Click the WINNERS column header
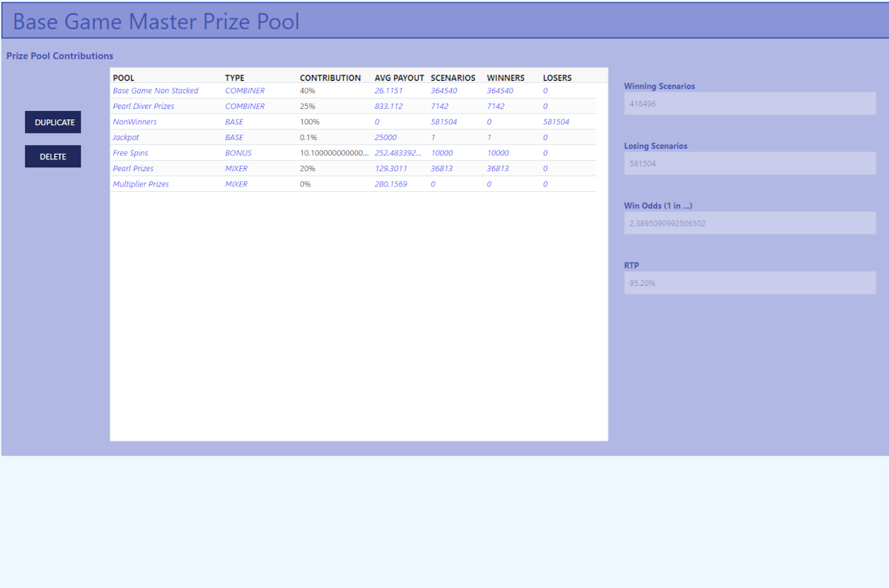The width and height of the screenshot is (889, 588). coord(505,78)
